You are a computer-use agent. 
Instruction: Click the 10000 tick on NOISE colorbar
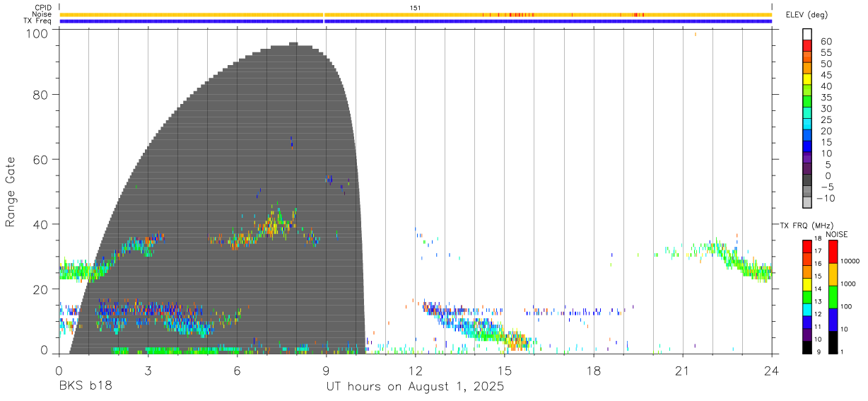click(851, 261)
